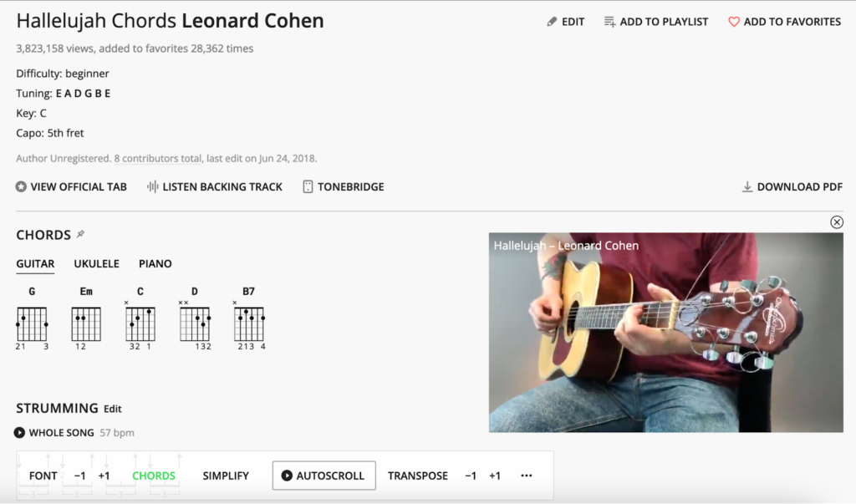
Task: Click the Download PDF icon
Action: 748,186
